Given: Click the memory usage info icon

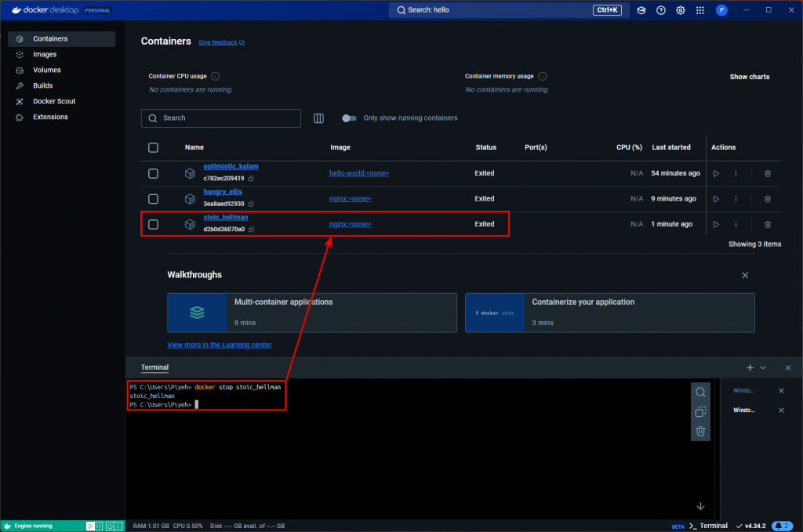Looking at the screenshot, I should pyautogui.click(x=543, y=76).
